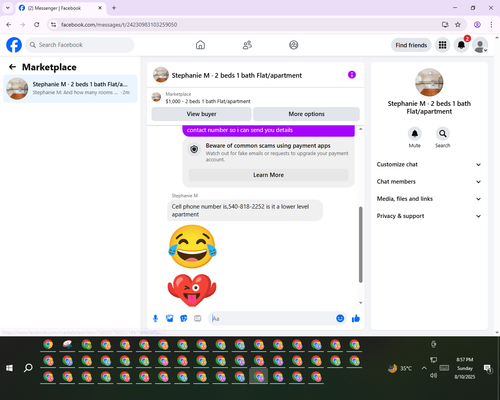Choose a GIF icon
The height and width of the screenshot is (400, 500).
(198, 319)
